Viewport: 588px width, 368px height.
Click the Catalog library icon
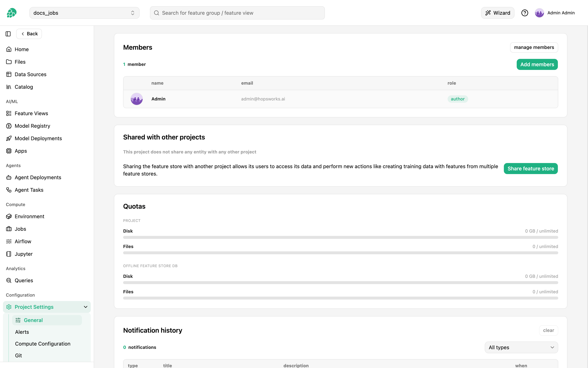click(9, 87)
